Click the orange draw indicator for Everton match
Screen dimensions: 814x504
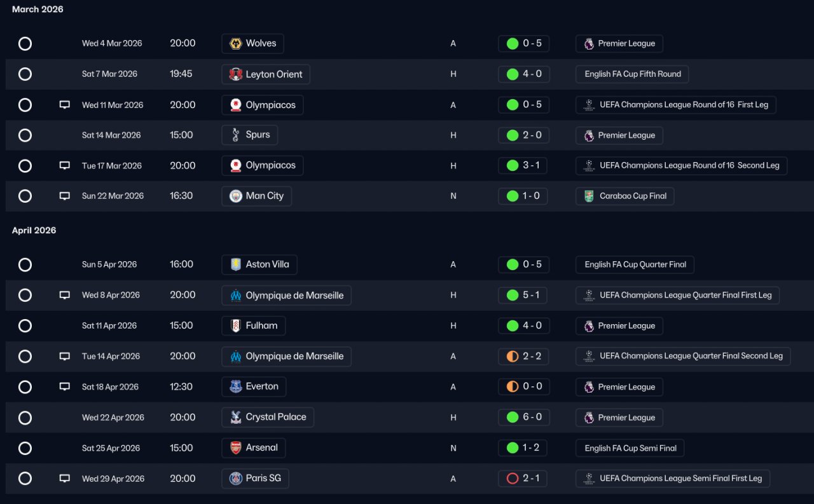click(513, 387)
